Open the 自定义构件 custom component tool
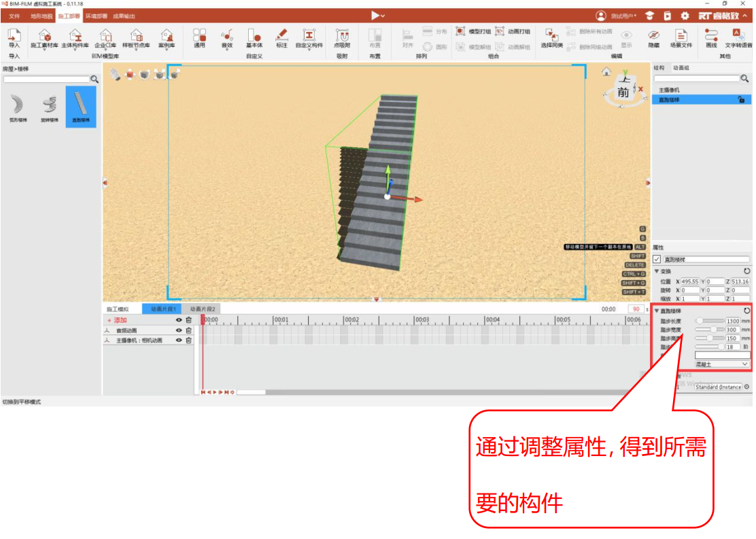 [x=309, y=39]
